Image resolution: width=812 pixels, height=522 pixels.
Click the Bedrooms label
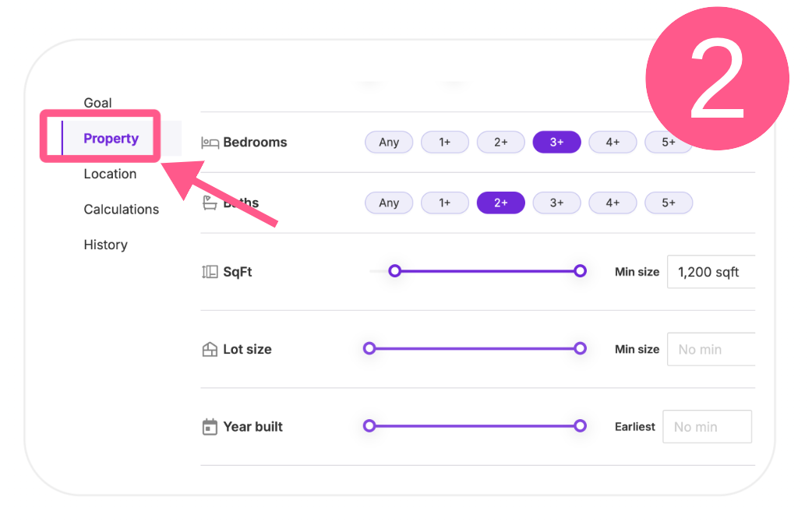255,143
